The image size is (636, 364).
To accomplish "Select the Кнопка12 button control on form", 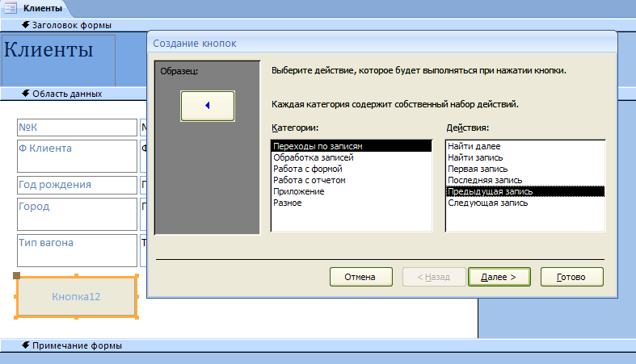I will pos(76,297).
